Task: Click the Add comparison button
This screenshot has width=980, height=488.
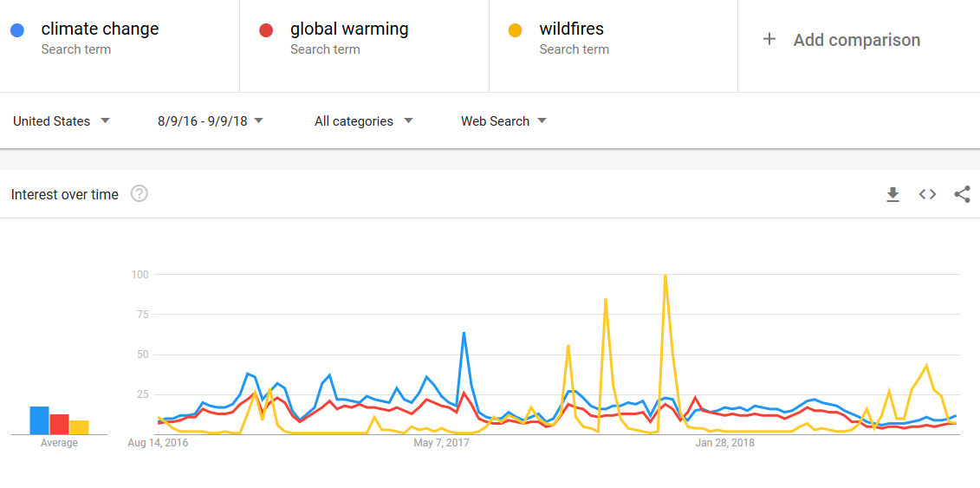Action: click(x=856, y=40)
